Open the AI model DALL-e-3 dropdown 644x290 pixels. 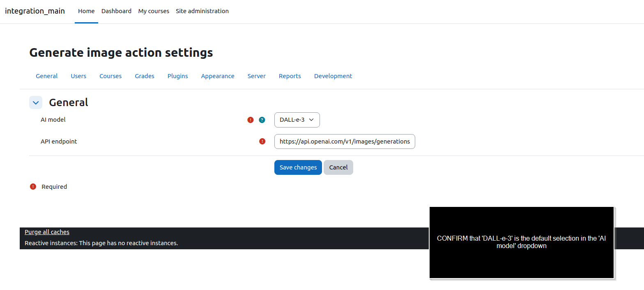click(297, 120)
